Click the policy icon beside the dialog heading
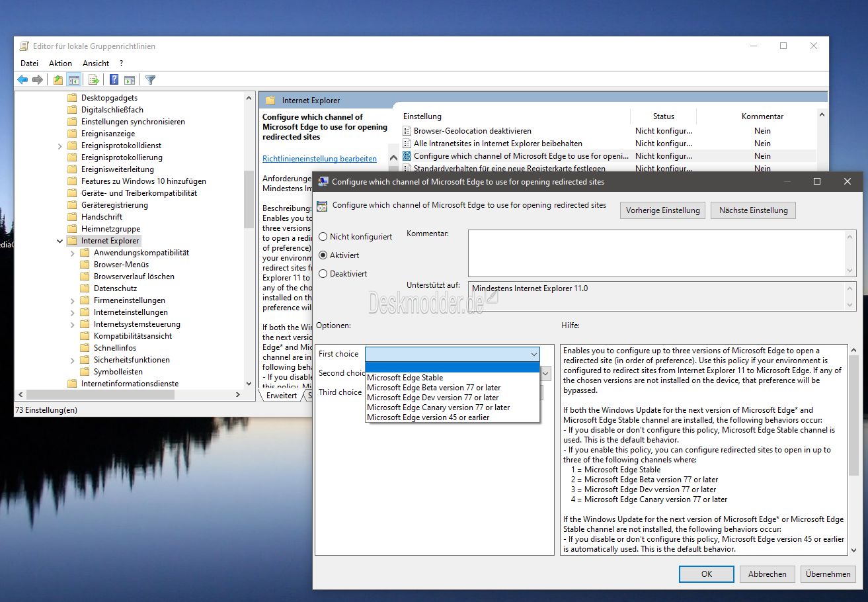Image resolution: width=868 pixels, height=602 pixels. (x=321, y=206)
